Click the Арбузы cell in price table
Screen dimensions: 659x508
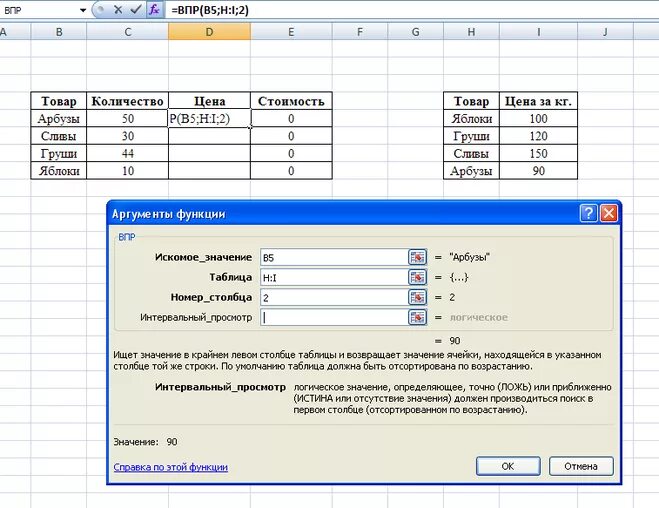click(x=471, y=171)
